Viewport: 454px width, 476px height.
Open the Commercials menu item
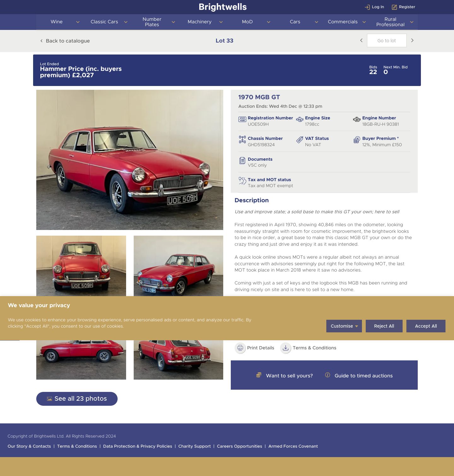coord(343,22)
